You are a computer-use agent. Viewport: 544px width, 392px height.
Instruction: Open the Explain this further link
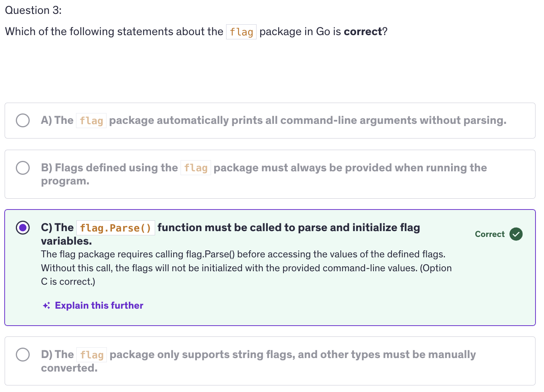pos(99,306)
